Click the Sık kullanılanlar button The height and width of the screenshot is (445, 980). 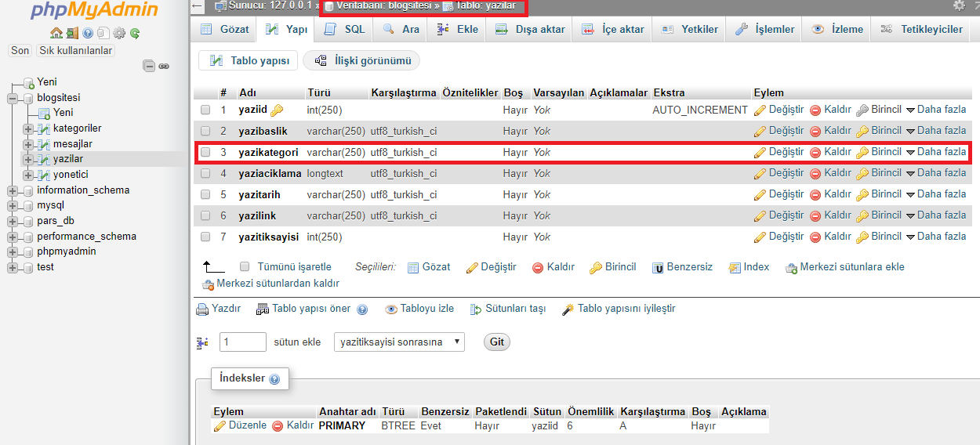click(x=75, y=50)
